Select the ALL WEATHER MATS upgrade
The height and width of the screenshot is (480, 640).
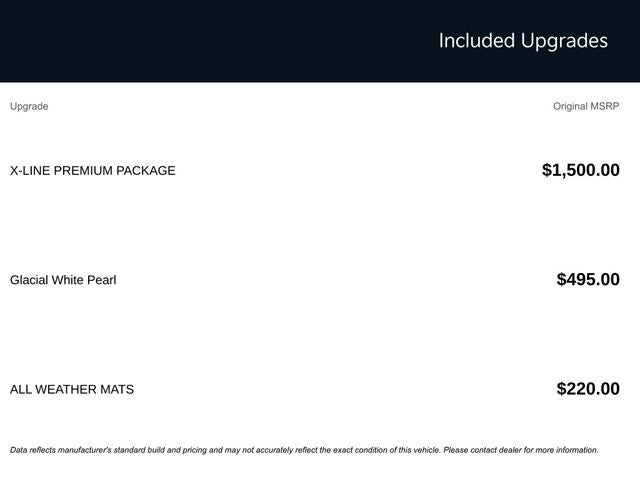tap(72, 389)
